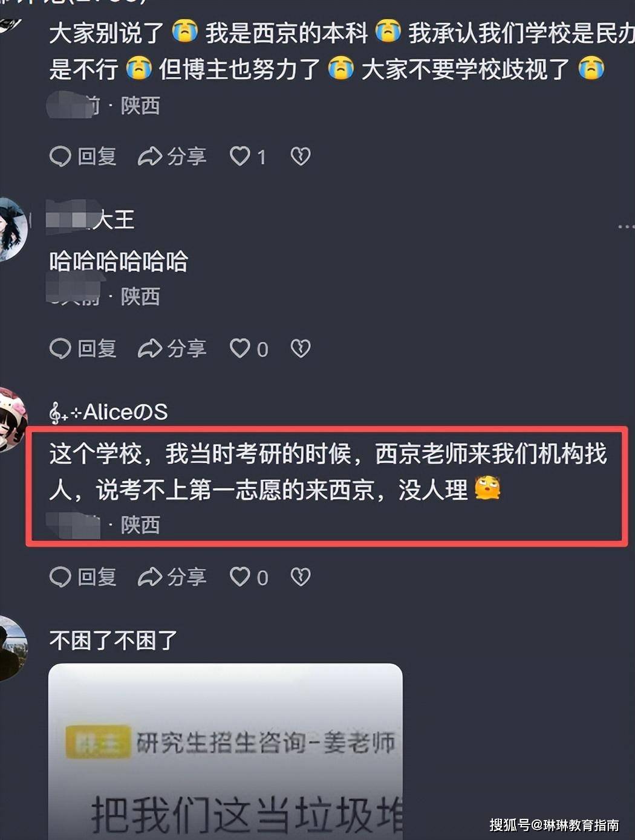This screenshot has height=840, width=635.
Task: Like the top comment with 1 like
Action: pos(248,157)
